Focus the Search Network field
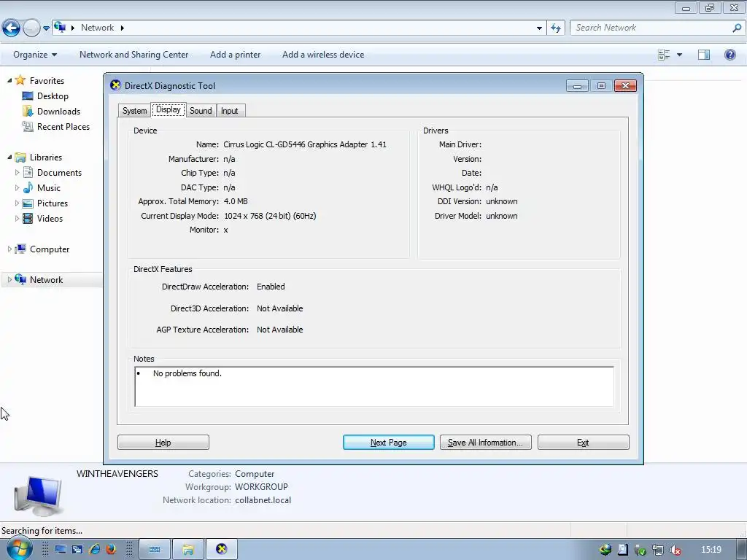This screenshot has height=560, width=747. (651, 28)
